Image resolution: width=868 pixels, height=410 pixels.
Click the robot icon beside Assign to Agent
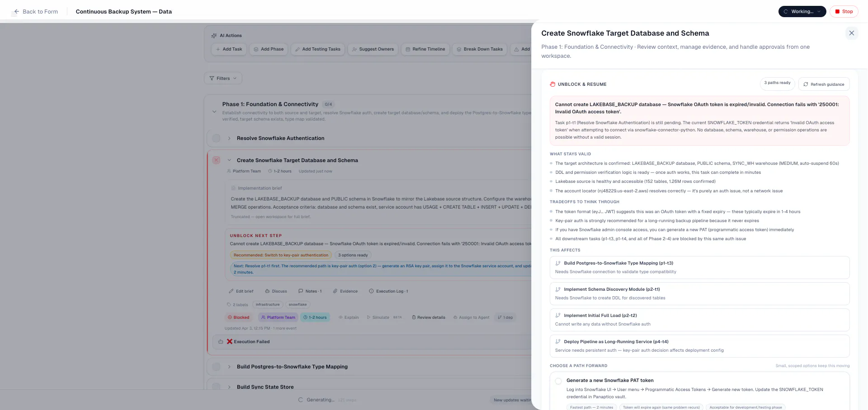(x=455, y=317)
